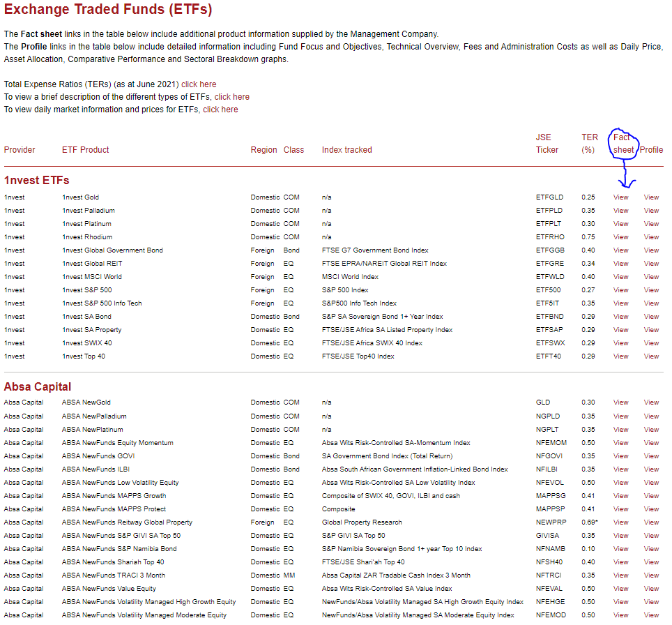View fact sheet for ABSA NewFunds Value Equity

point(620,589)
